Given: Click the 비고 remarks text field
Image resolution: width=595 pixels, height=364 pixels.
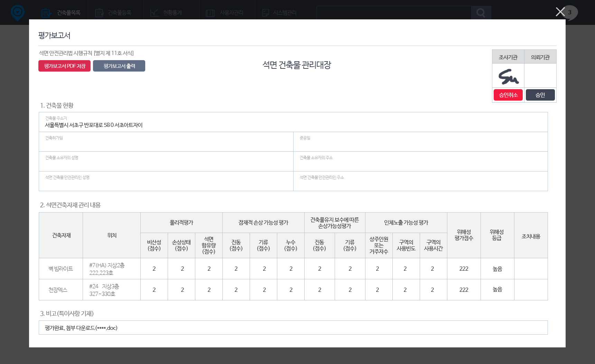Looking at the screenshot, I should 293,328.
